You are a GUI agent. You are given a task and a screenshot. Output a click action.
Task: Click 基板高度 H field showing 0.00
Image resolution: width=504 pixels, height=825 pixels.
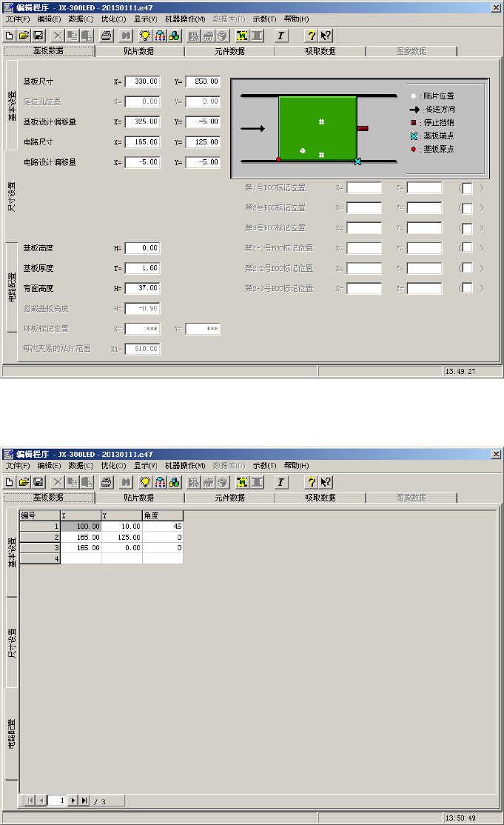142,248
